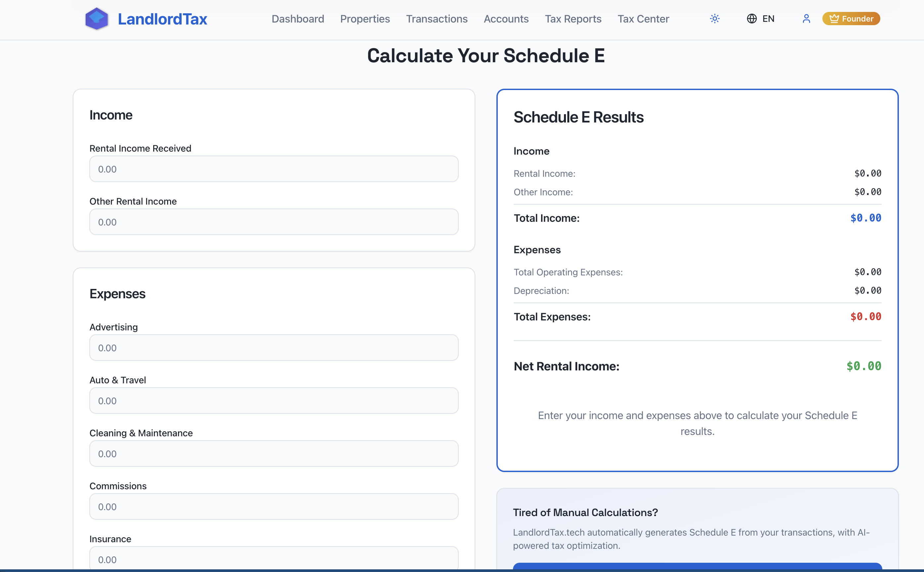
Task: Click the Other Rental Income input
Action: 274,222
